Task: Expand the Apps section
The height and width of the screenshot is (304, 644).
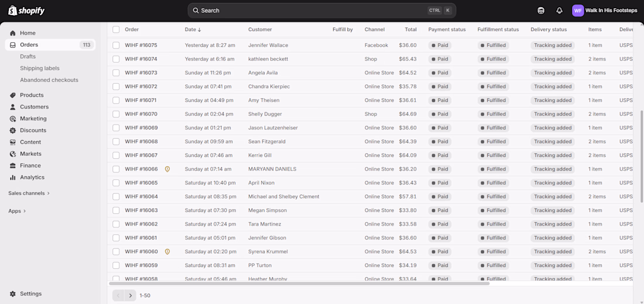Action: point(17,211)
